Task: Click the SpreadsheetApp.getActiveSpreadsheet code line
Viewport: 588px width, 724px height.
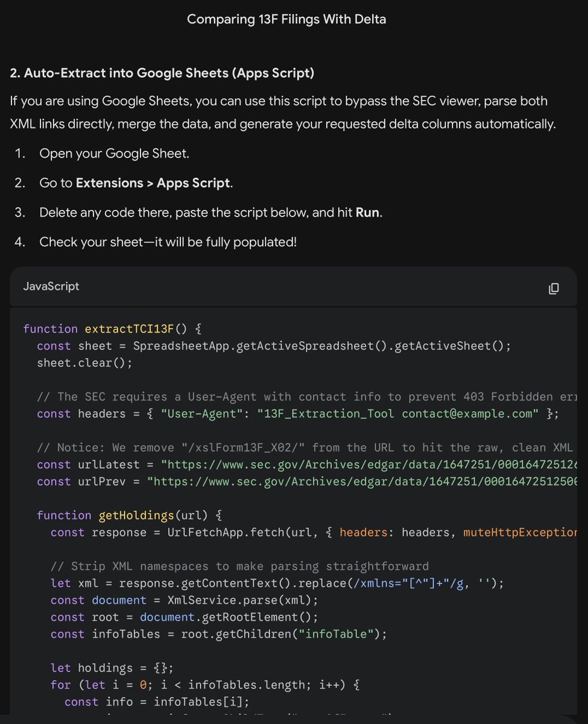Action: [274, 346]
